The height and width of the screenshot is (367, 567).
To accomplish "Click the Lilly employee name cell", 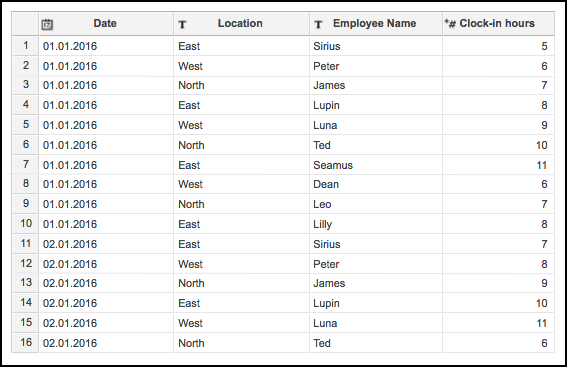I will pyautogui.click(x=376, y=224).
